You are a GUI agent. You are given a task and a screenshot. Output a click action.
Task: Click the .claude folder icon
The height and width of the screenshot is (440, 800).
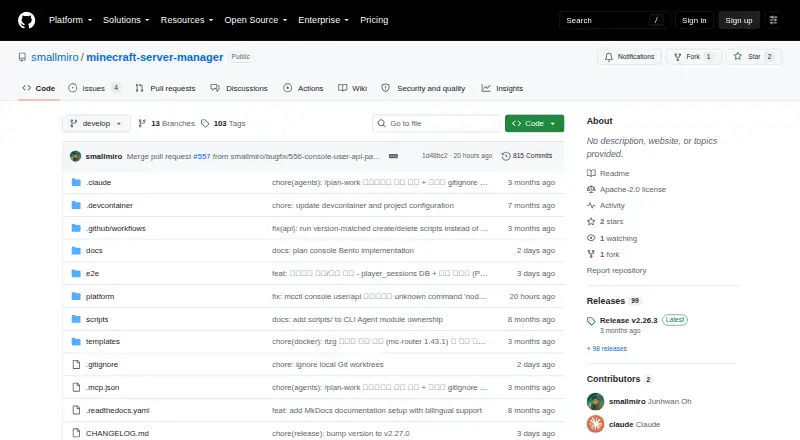pos(76,182)
